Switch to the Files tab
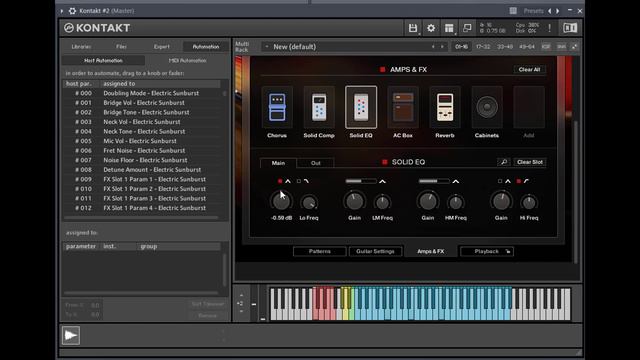Screen dimensions: 640x360 121,47
